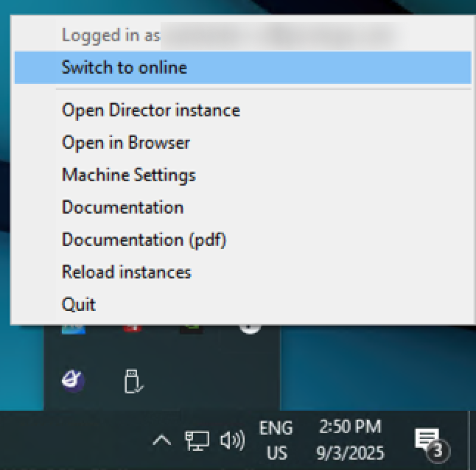Open the notification center icon
Image resolution: width=476 pixels, height=470 pixels.
pyautogui.click(x=428, y=441)
